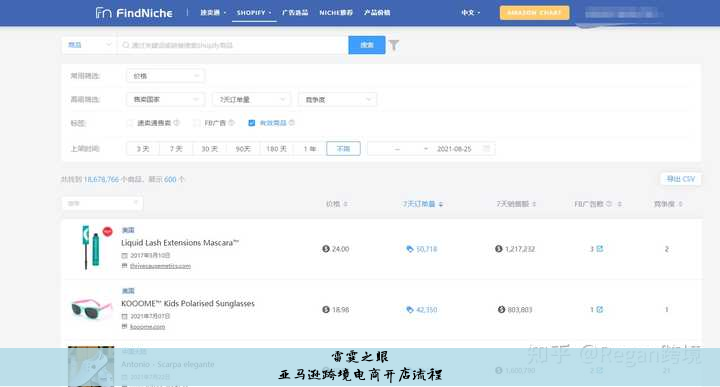The image size is (720, 387).
Task: Open the 中文 language dropdown
Action: click(x=470, y=13)
